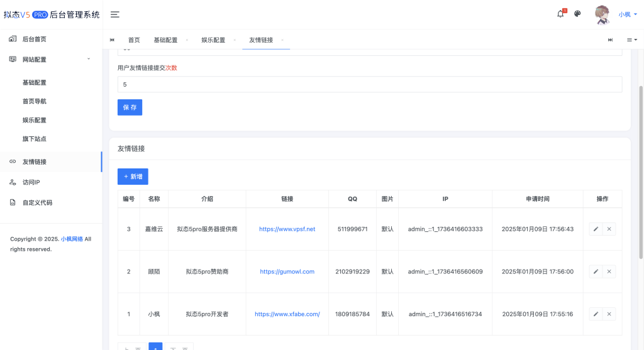Image resolution: width=644 pixels, height=350 pixels.
Task: Click the 编号 column header
Action: [x=128, y=199]
